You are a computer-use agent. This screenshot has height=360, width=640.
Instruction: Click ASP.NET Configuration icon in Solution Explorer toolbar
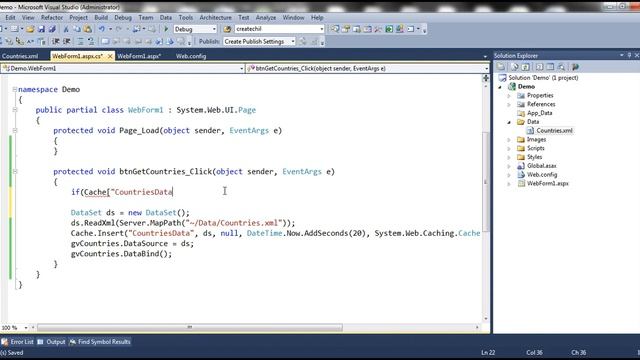click(x=576, y=67)
